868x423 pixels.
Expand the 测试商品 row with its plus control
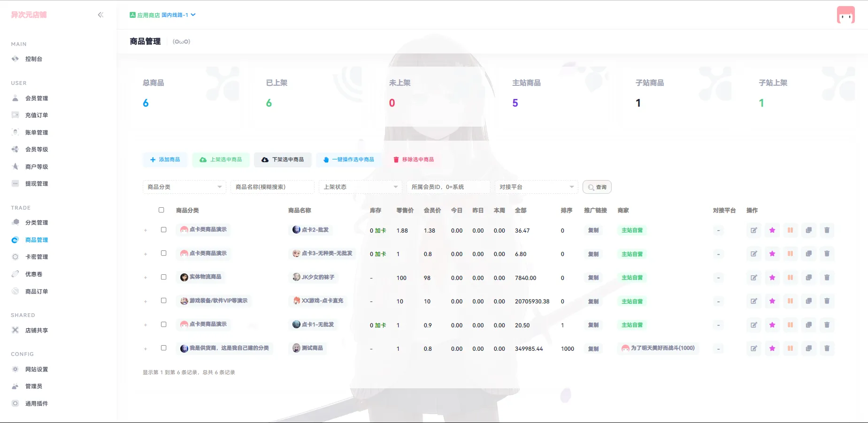coord(146,348)
